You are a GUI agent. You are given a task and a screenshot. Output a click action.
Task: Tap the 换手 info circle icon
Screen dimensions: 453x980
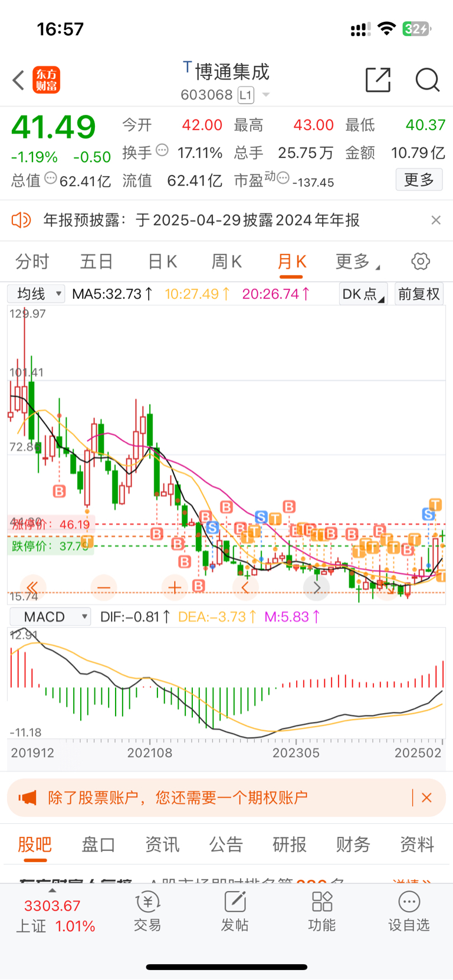[162, 150]
